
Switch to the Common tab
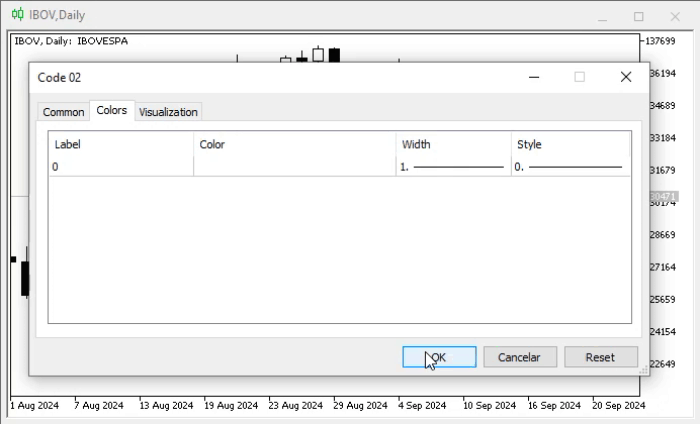pos(63,112)
